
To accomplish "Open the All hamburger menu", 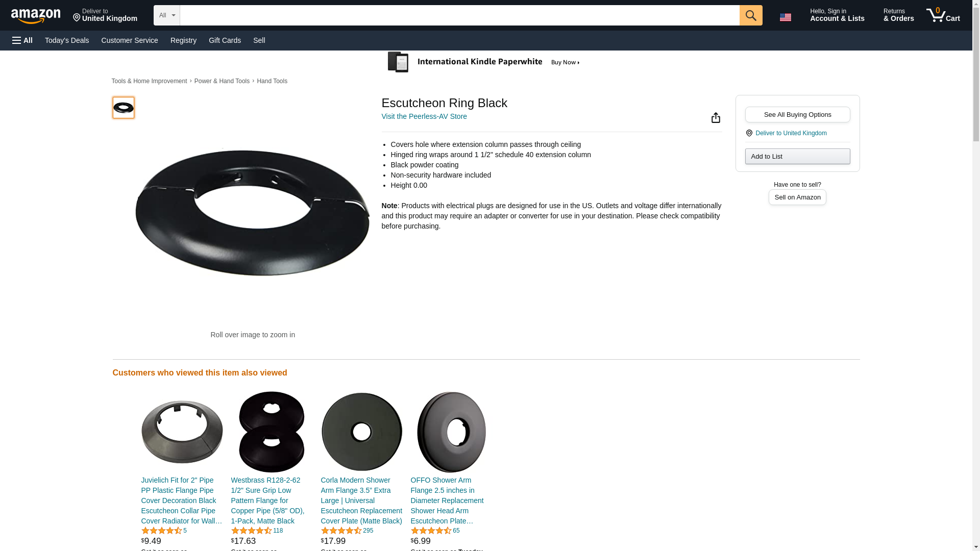I will coord(22,40).
